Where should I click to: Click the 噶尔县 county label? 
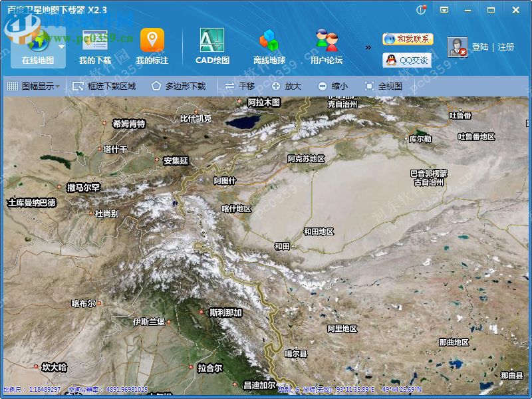pyautogui.click(x=296, y=354)
